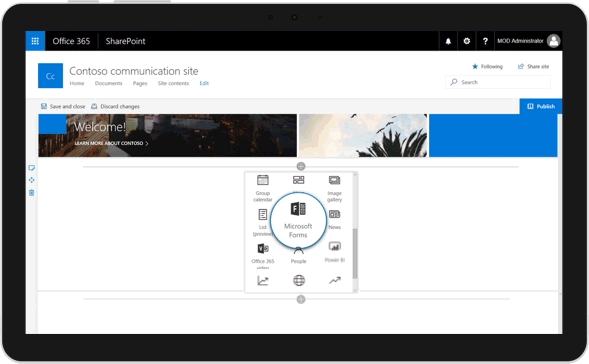Open the Office 365 app launcher
Viewport: 589px width, 364px height.
coord(35,41)
